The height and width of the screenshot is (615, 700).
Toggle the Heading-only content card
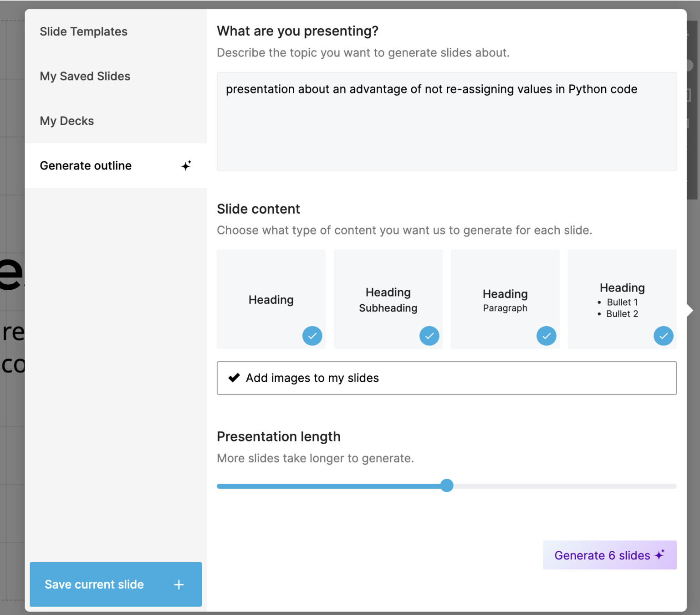click(x=271, y=299)
